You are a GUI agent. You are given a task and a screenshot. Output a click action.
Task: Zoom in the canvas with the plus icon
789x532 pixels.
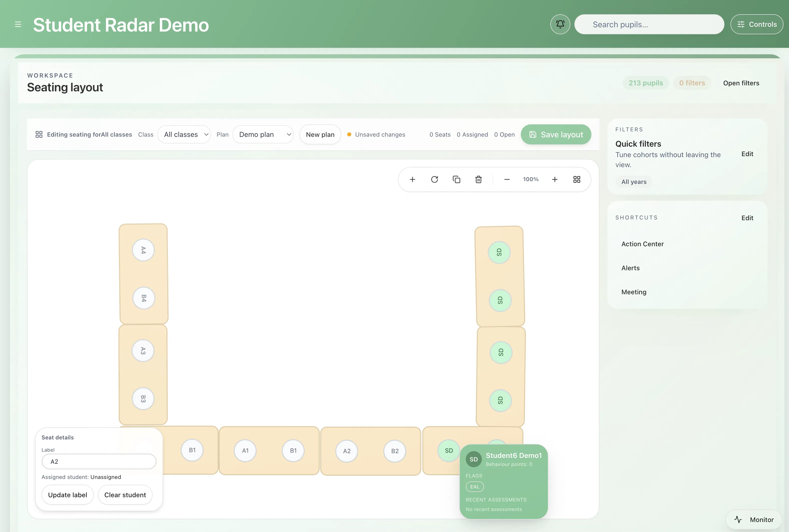click(555, 179)
